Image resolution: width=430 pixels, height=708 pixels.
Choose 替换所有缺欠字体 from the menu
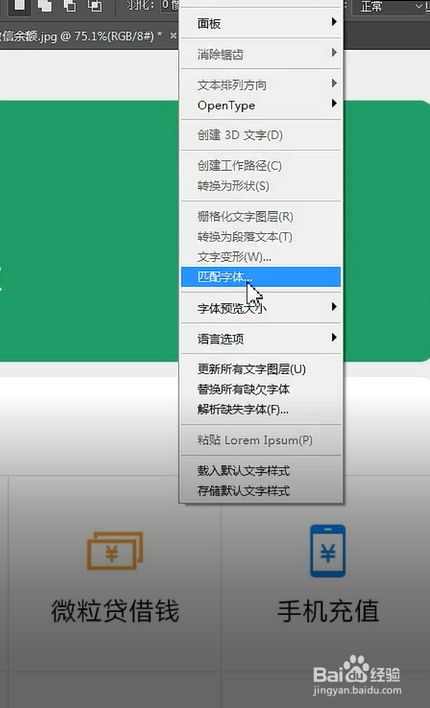pos(261,389)
